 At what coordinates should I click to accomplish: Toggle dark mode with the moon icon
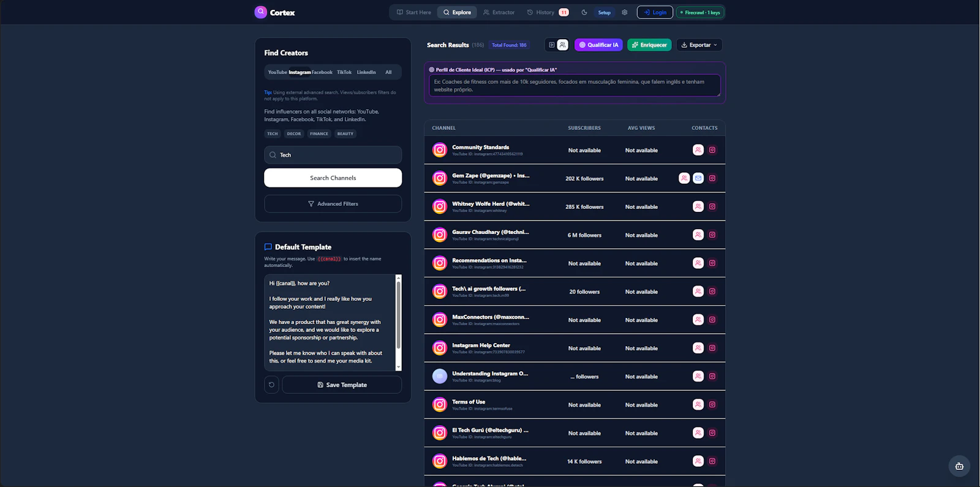[x=584, y=12]
